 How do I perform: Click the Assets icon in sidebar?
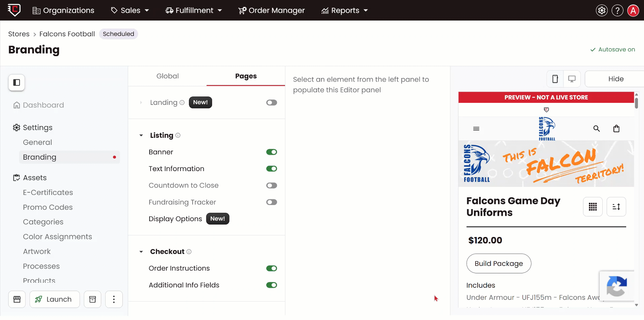pyautogui.click(x=16, y=178)
